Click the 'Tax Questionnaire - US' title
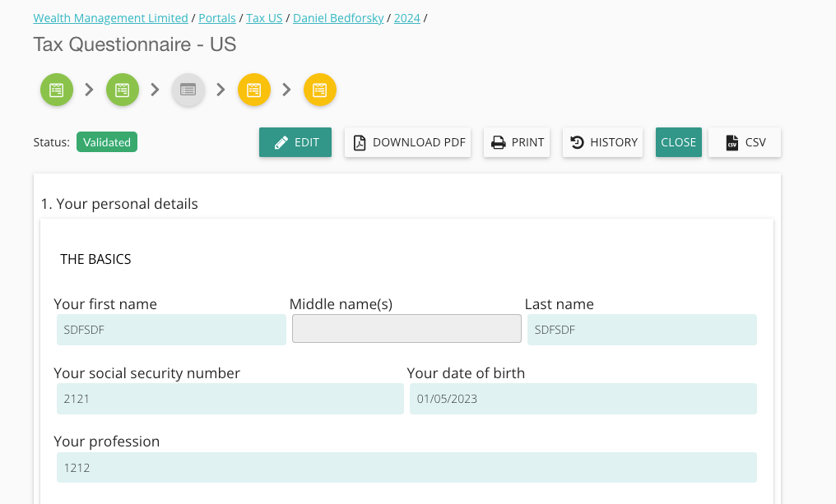 coord(134,44)
